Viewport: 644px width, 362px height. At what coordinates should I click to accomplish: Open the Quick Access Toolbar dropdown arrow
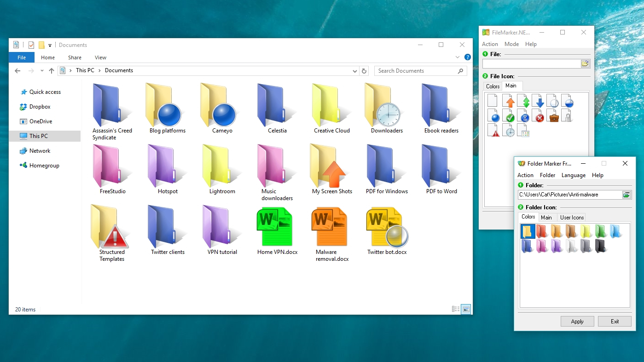50,45
